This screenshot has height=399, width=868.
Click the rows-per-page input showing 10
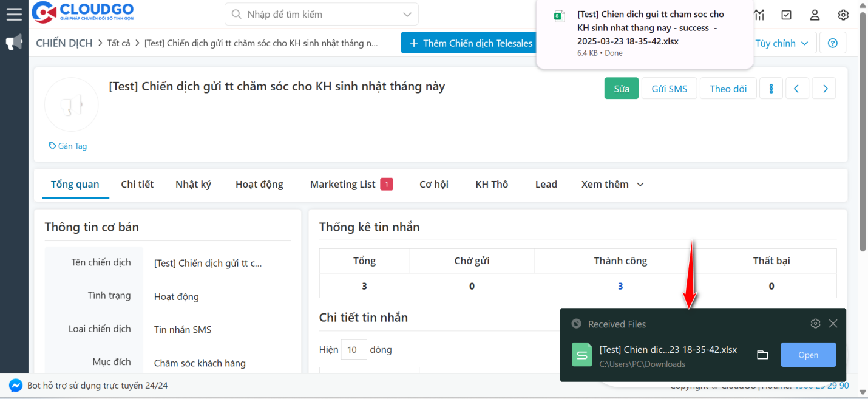(354, 349)
